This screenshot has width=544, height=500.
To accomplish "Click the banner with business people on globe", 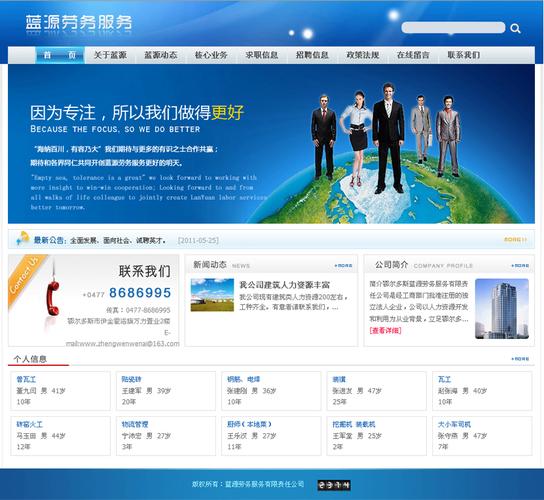I will click(x=271, y=144).
